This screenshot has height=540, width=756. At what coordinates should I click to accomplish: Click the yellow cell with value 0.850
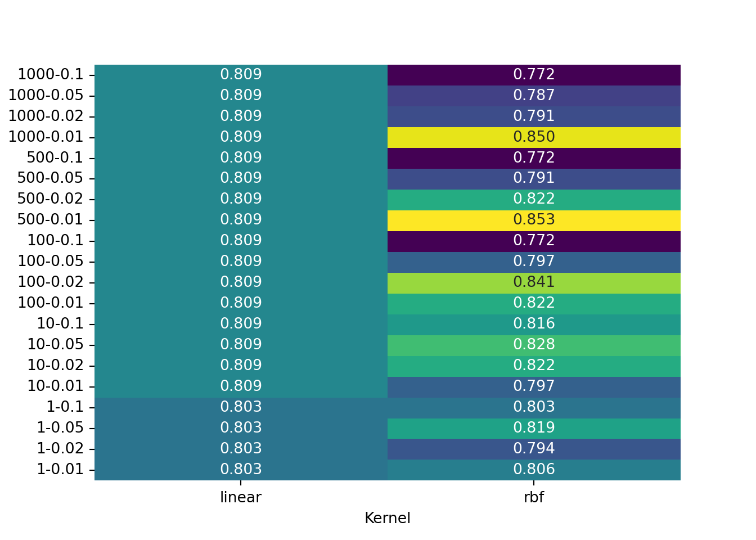[534, 137]
